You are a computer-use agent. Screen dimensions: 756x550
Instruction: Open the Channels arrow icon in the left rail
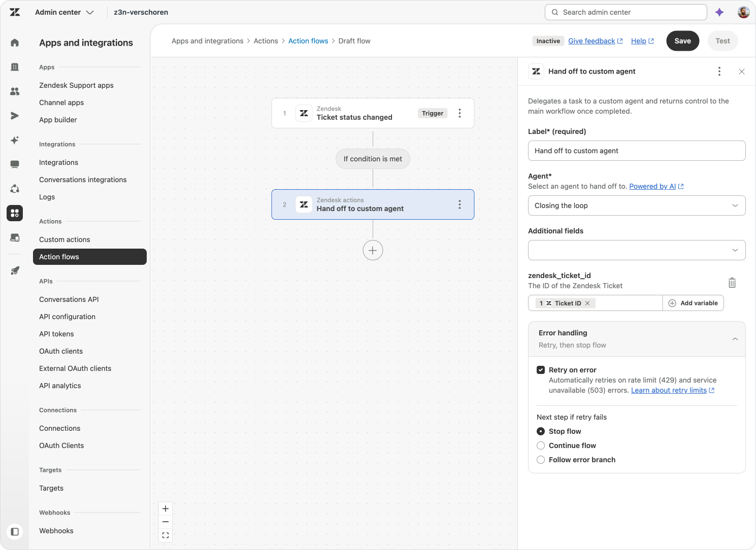click(x=15, y=116)
